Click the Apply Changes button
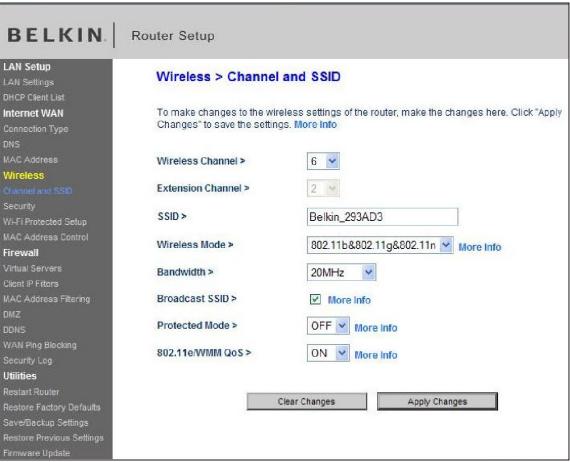Image resolution: width=570 pixels, height=462 pixels. pos(437,401)
